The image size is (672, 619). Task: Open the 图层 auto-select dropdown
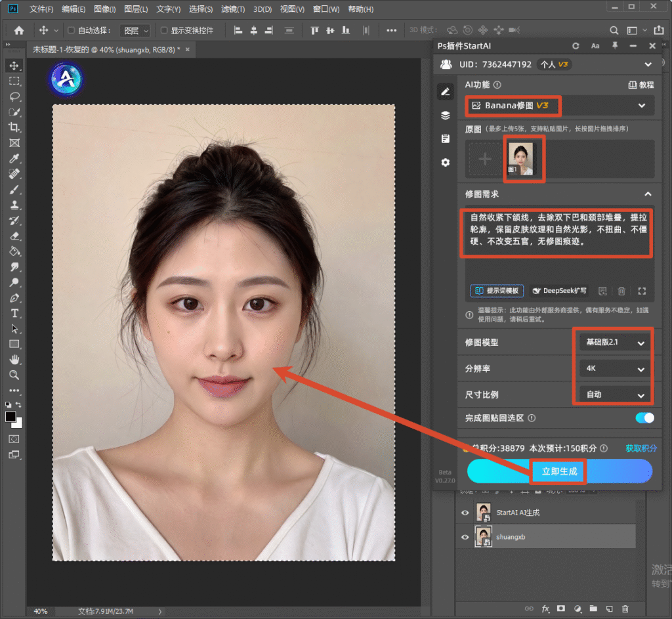point(135,30)
